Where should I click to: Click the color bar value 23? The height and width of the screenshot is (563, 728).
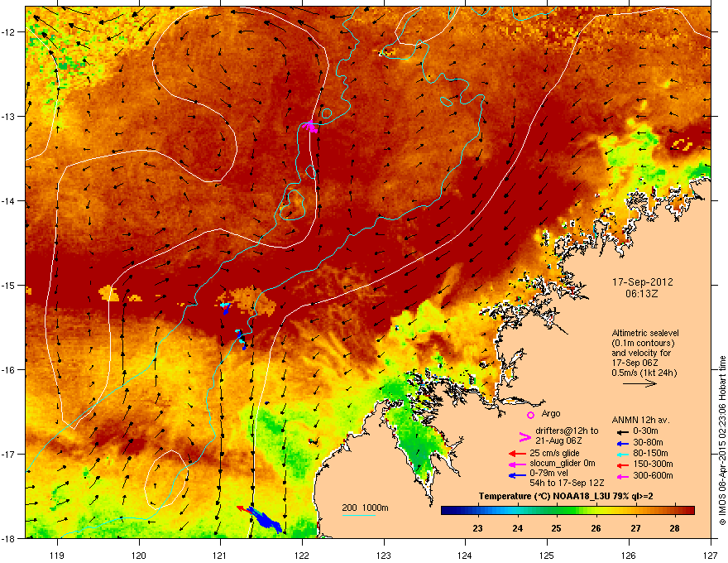(477, 528)
